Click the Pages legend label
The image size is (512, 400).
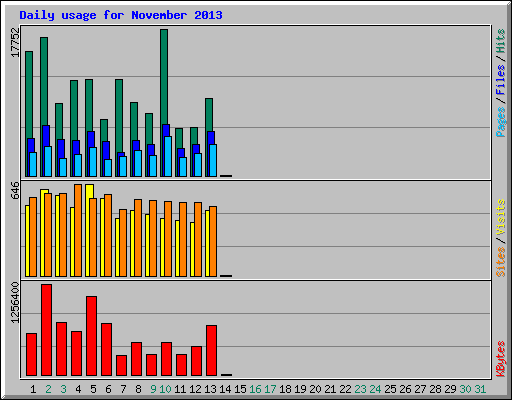pyautogui.click(x=501, y=122)
